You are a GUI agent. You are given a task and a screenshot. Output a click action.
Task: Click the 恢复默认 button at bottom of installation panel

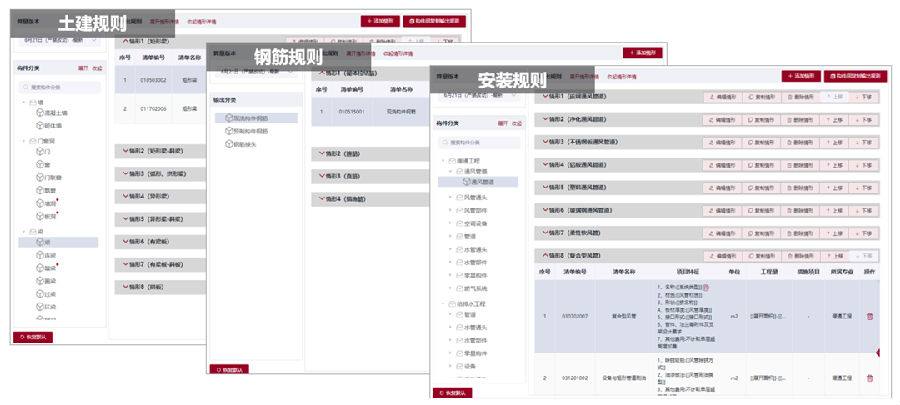coord(455,393)
